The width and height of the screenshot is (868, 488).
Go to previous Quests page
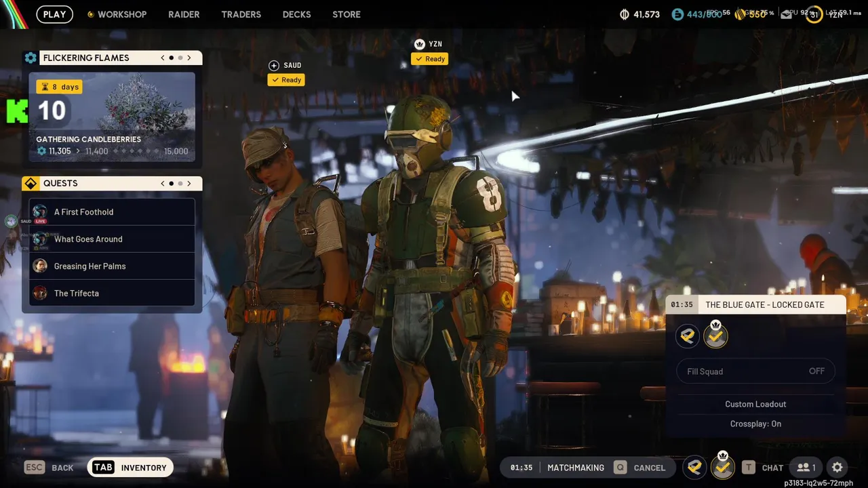163,183
